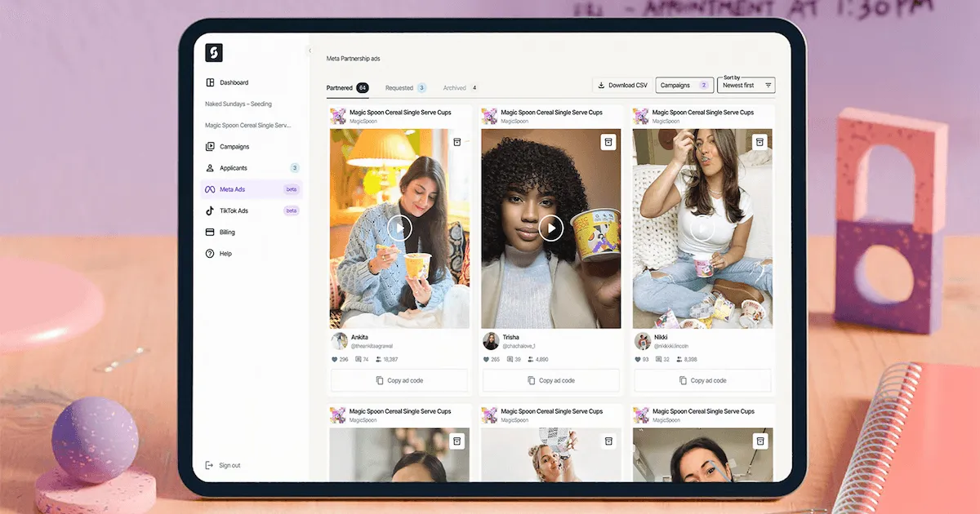The height and width of the screenshot is (514, 980).
Task: Switch to the Requested tab
Action: pyautogui.click(x=406, y=88)
